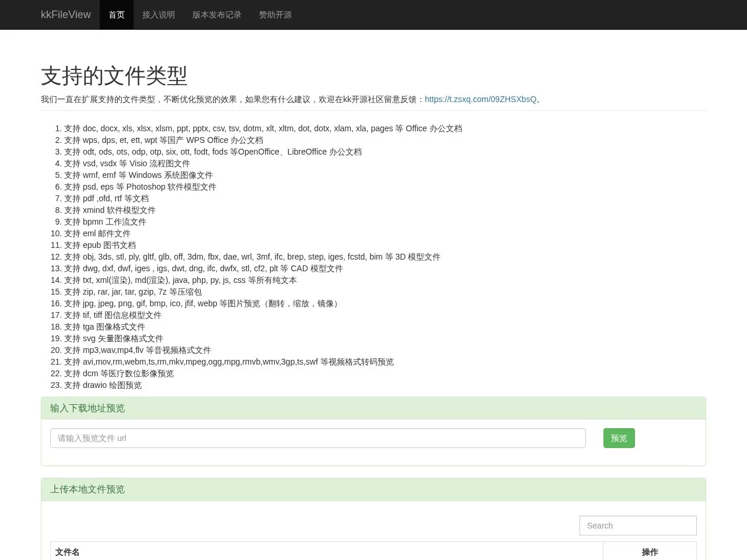Go to the 接入说明 menu item
This screenshot has width=747, height=560.
click(x=159, y=15)
